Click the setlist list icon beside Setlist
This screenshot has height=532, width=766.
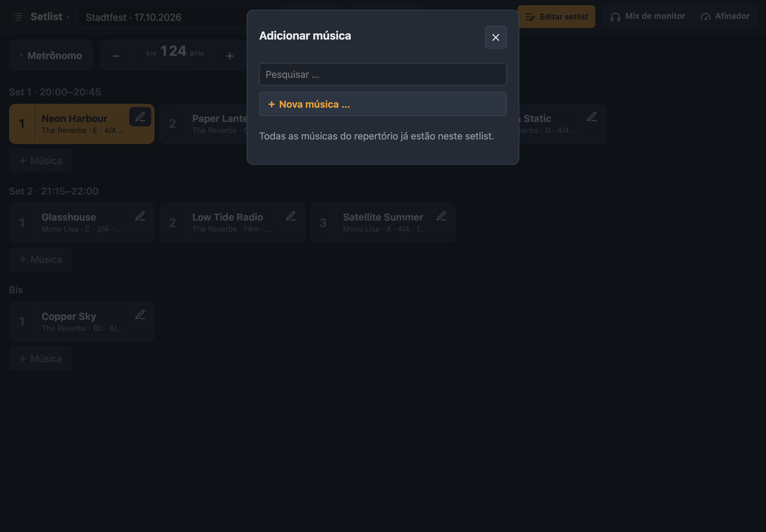pyautogui.click(x=18, y=17)
